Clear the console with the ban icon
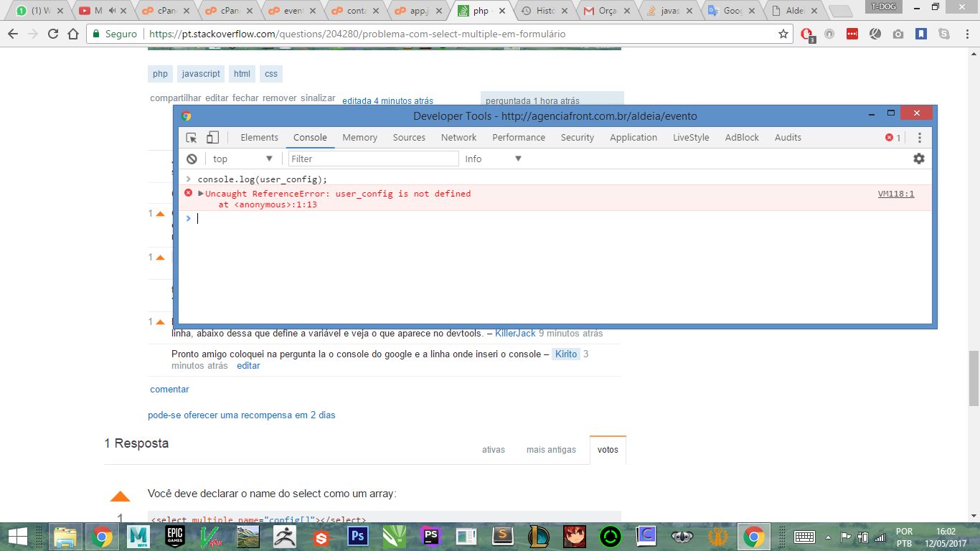The image size is (980, 551). 192,159
